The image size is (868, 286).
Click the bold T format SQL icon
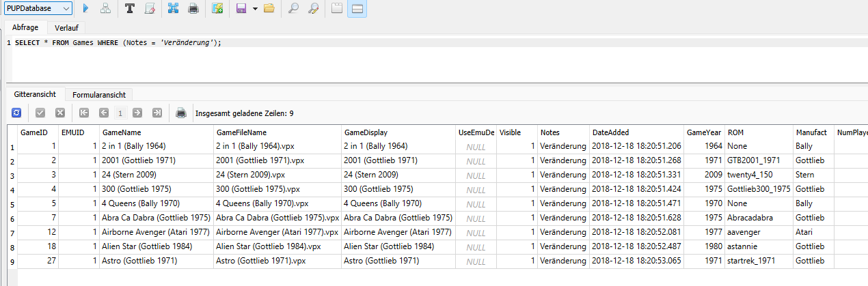click(130, 8)
